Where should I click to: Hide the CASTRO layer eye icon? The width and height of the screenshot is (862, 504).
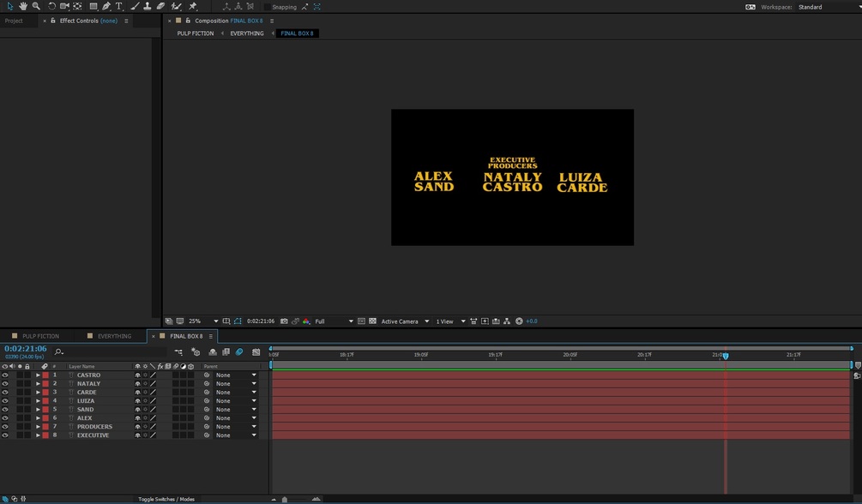click(5, 375)
